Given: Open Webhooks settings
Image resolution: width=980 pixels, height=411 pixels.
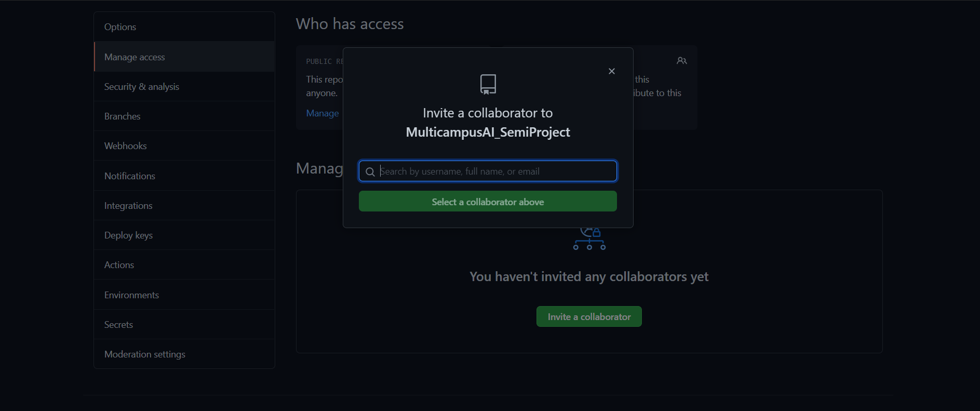Looking at the screenshot, I should click(x=184, y=145).
